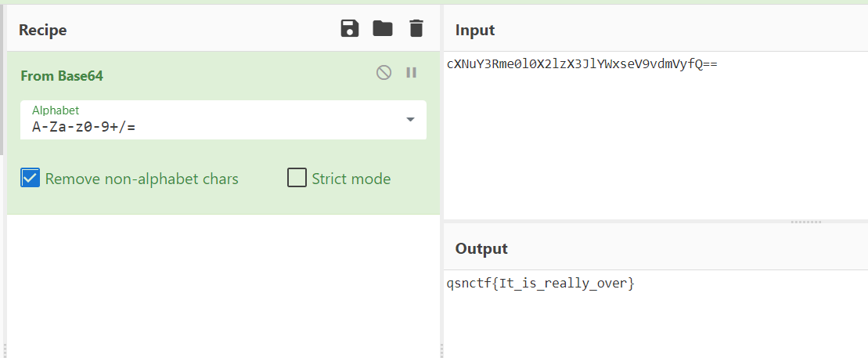Click the 'Strict mode' label text
Image resolution: width=868 pixels, height=358 pixels.
pyautogui.click(x=351, y=179)
